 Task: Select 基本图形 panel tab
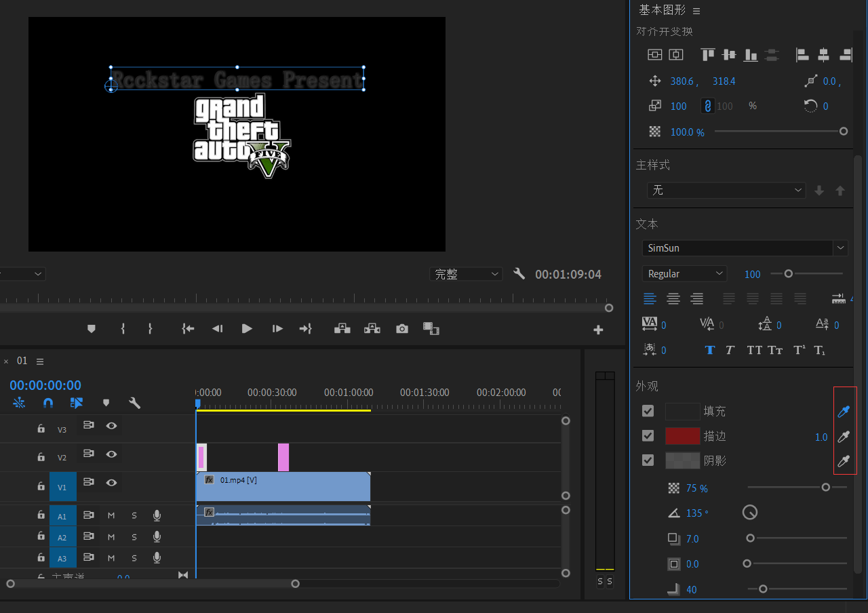[662, 10]
